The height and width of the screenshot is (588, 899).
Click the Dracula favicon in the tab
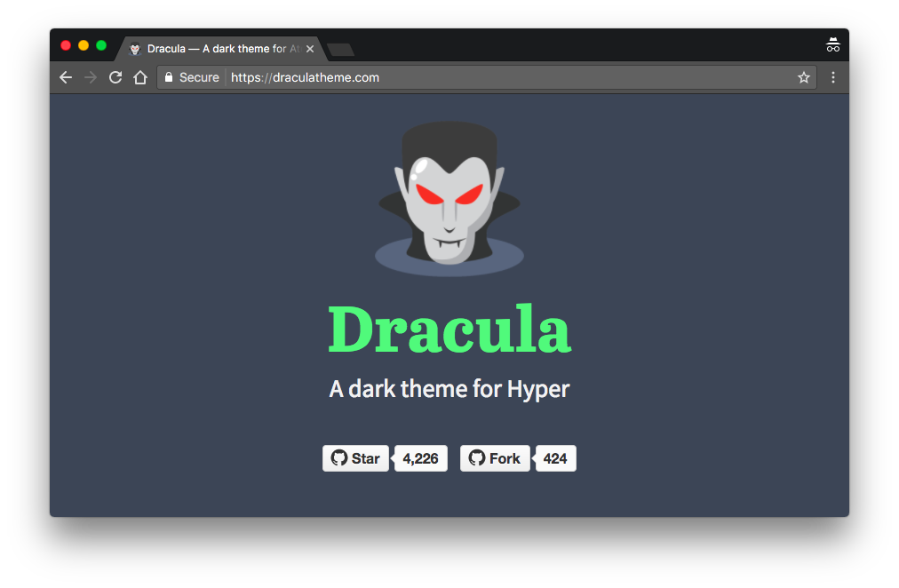135,49
